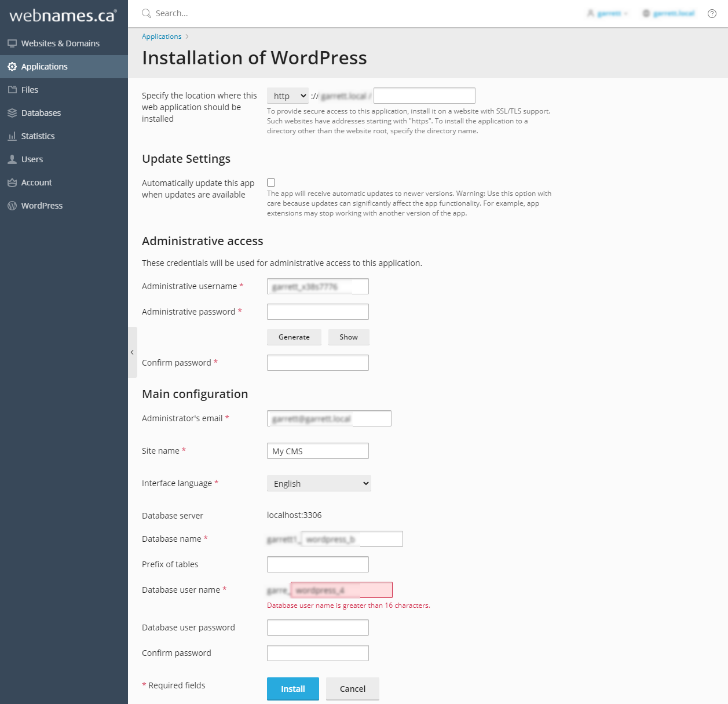The height and width of the screenshot is (704, 728).
Task: Click the Cancel button
Action: pos(353,689)
